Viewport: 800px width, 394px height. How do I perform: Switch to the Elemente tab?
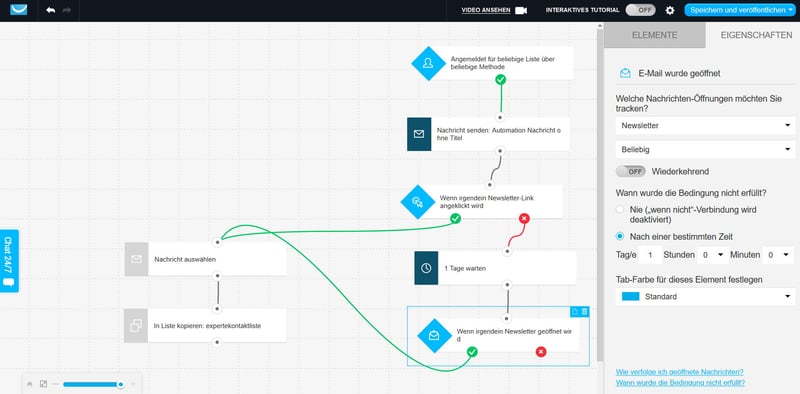click(x=655, y=35)
